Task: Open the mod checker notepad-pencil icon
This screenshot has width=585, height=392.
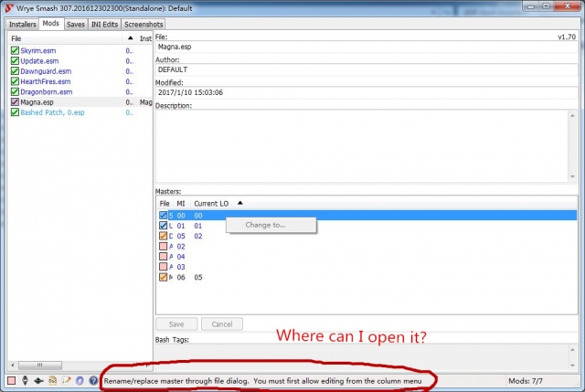Action: [x=67, y=380]
